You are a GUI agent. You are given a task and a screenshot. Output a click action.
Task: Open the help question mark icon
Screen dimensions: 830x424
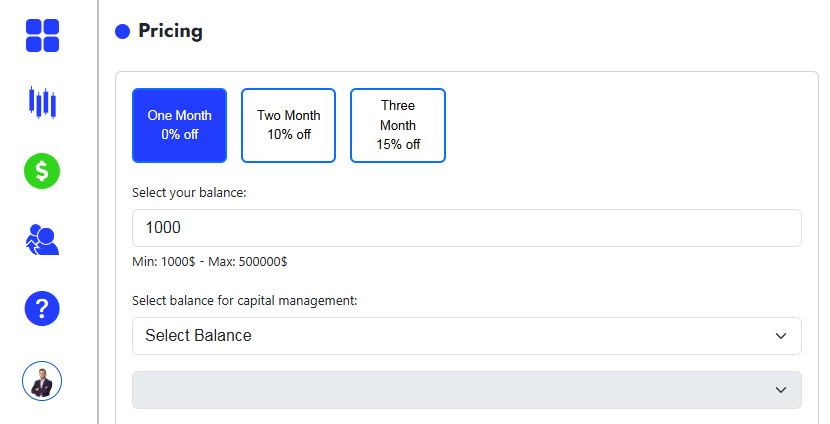click(x=42, y=309)
